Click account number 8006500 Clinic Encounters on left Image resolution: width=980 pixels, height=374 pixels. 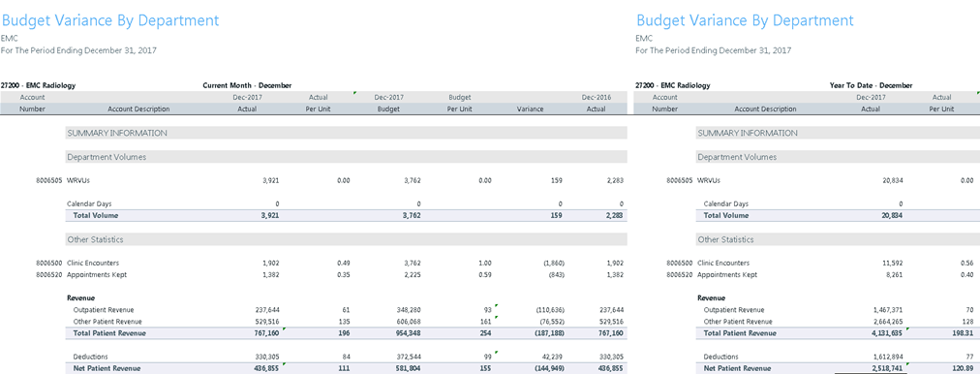[48, 263]
